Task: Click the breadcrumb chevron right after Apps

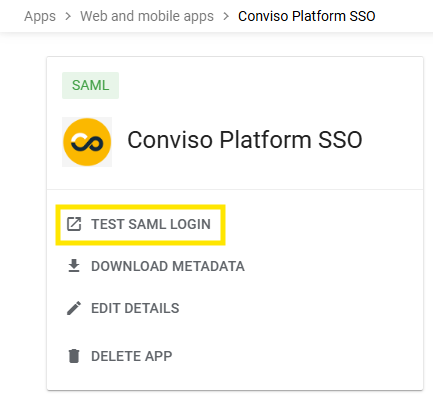Action: [68, 16]
